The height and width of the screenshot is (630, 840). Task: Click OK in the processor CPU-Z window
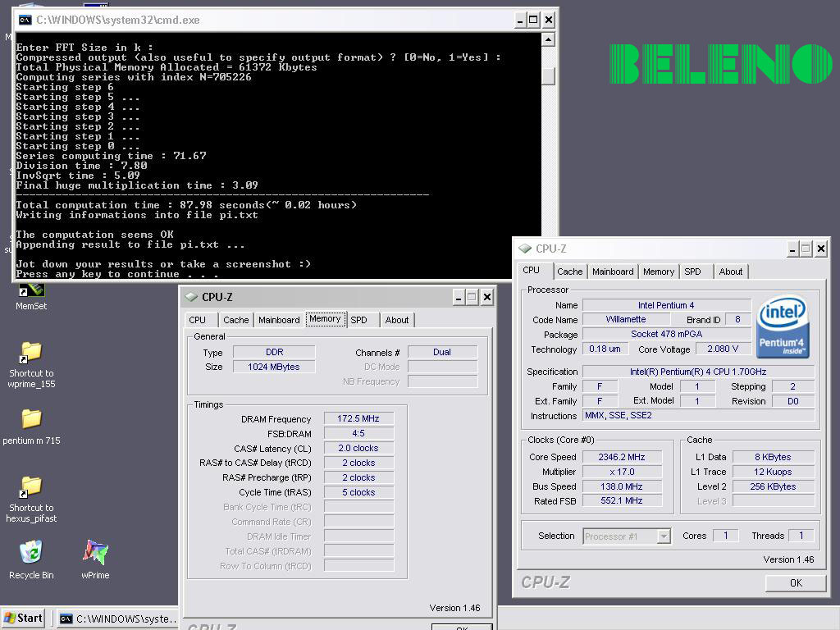tap(796, 583)
